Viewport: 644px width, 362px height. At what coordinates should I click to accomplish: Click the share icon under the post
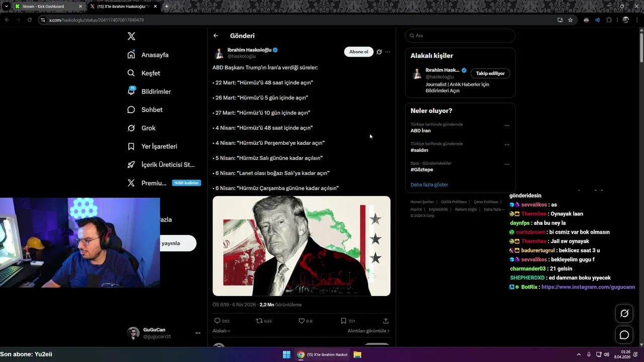pos(386,321)
